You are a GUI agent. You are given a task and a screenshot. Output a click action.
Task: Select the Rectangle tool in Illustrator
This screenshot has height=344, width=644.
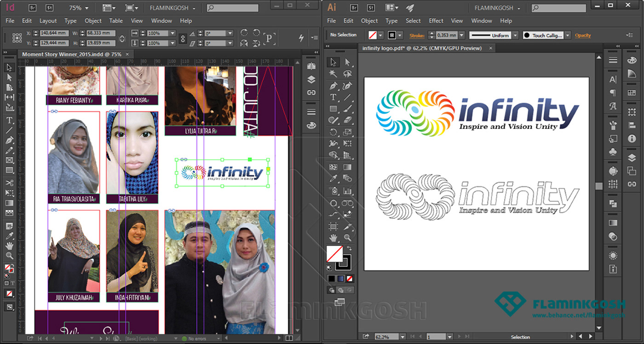pyautogui.click(x=333, y=109)
